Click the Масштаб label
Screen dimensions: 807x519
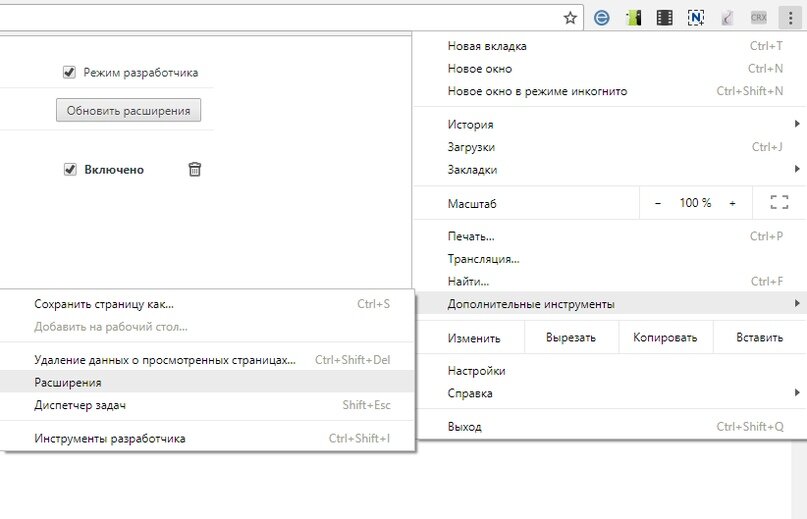(472, 204)
